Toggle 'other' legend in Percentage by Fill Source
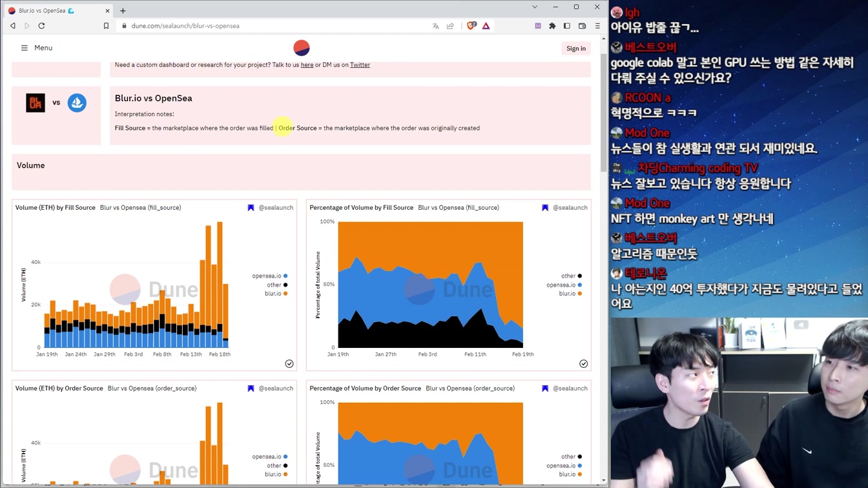 572,276
